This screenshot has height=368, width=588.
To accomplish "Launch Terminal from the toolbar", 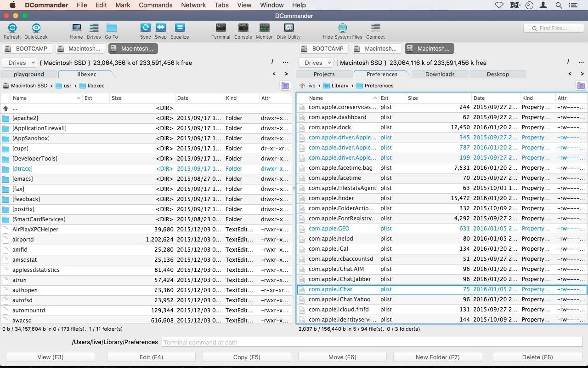I will click(221, 31).
